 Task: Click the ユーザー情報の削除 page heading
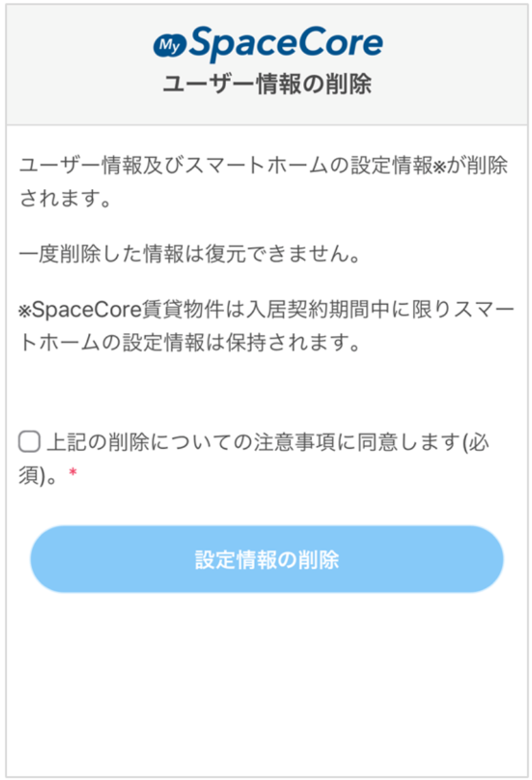(267, 85)
